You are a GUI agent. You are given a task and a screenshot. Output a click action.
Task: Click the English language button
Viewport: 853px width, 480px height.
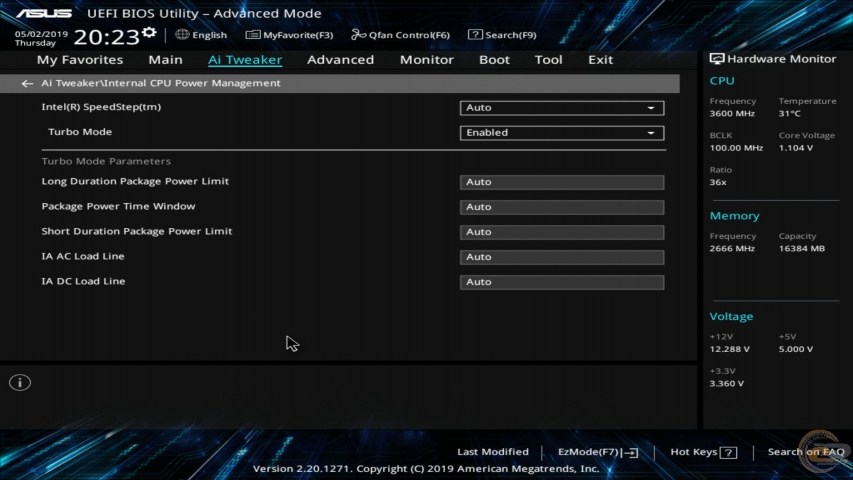click(x=201, y=35)
